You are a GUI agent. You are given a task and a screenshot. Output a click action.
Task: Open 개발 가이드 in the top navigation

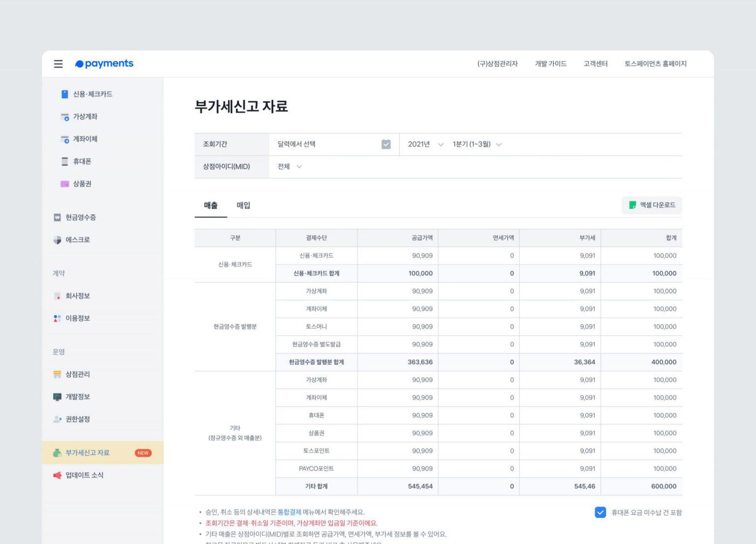[550, 64]
